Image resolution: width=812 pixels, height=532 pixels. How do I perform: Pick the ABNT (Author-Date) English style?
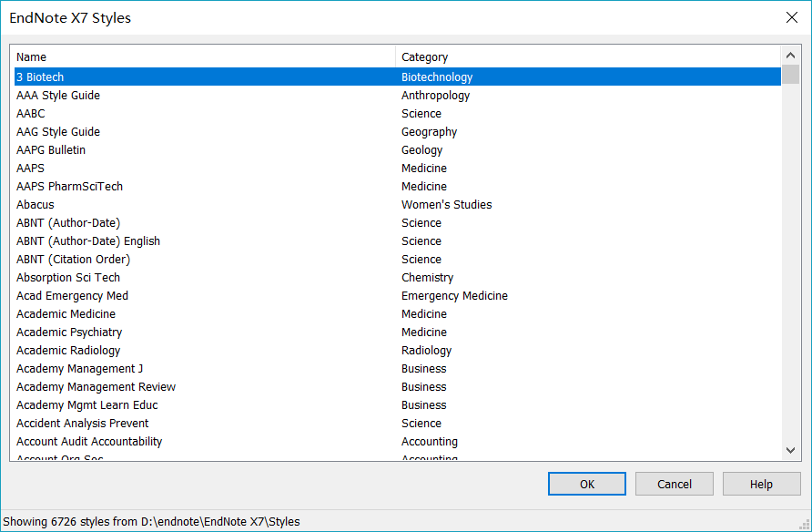(x=397, y=240)
